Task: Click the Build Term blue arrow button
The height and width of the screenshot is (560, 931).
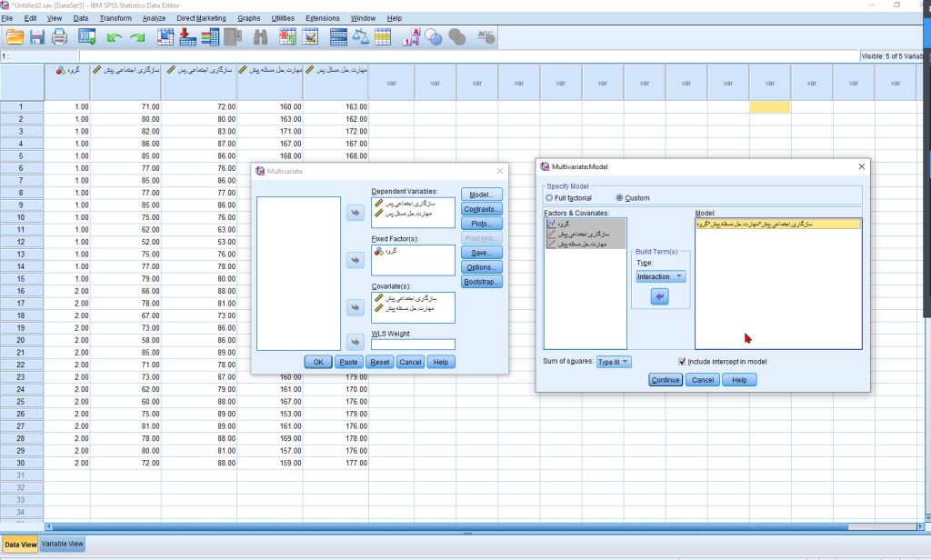Action: click(x=660, y=296)
